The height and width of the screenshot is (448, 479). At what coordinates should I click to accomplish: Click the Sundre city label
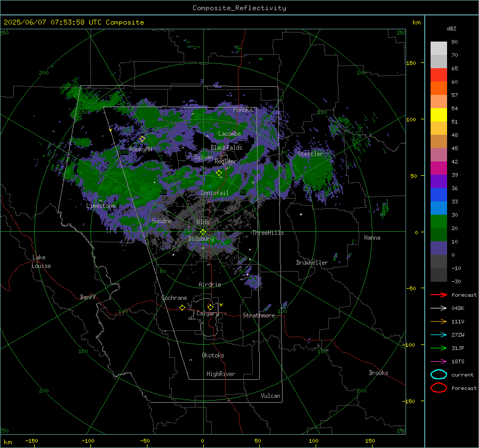[x=161, y=221]
